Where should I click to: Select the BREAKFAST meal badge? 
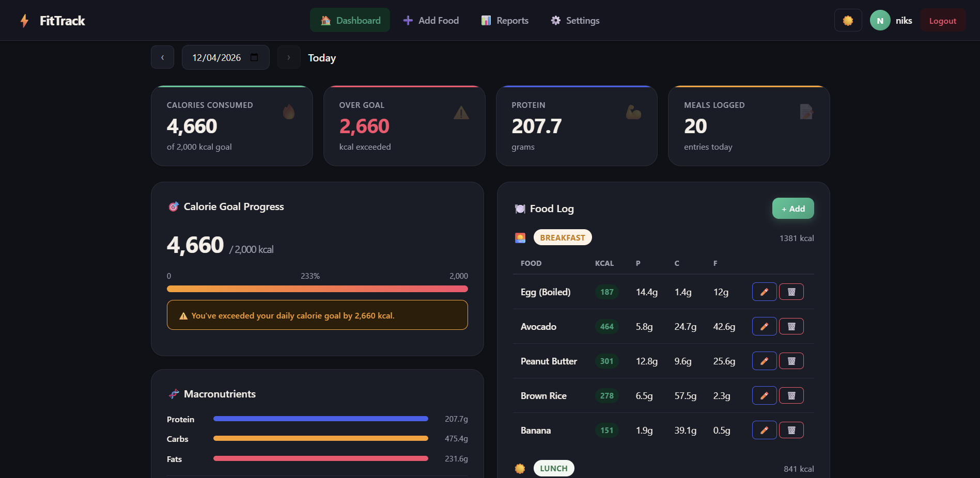(563, 237)
